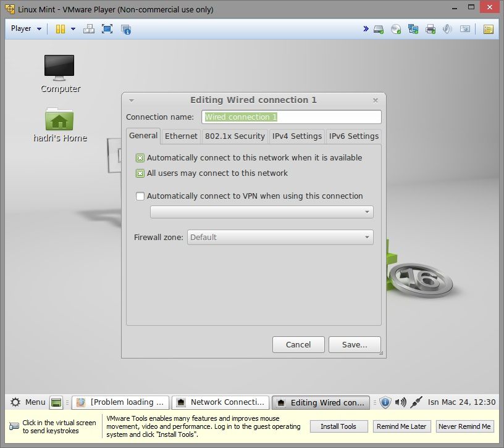Close the VMware Player window
This screenshot has height=448, width=504.
coord(490,7)
